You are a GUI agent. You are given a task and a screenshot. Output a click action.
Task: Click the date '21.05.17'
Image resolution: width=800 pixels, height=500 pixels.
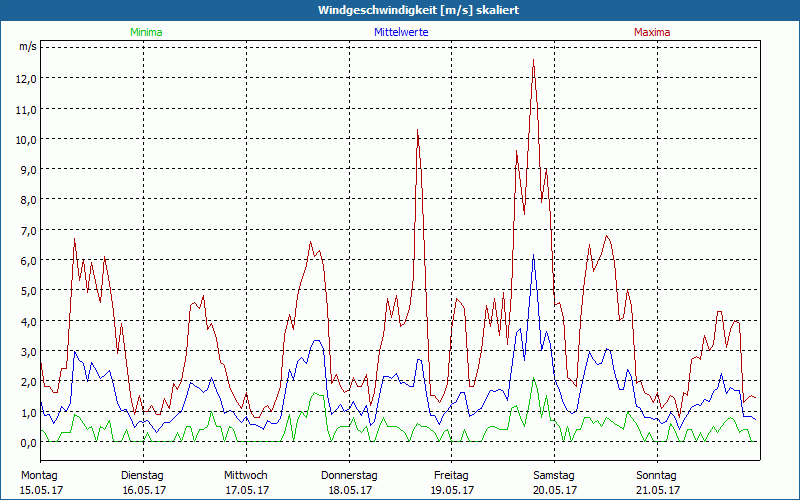(658, 491)
